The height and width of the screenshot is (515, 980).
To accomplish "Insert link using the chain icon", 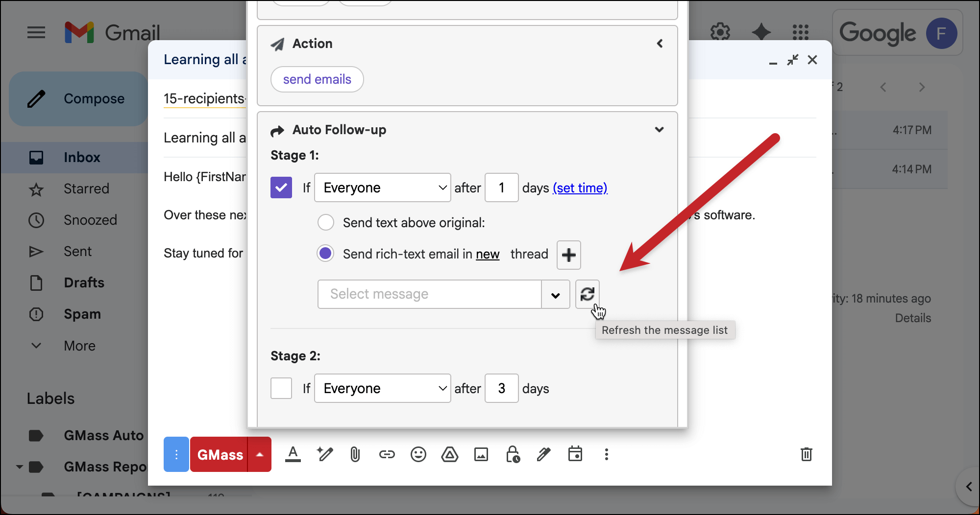I will click(x=387, y=455).
